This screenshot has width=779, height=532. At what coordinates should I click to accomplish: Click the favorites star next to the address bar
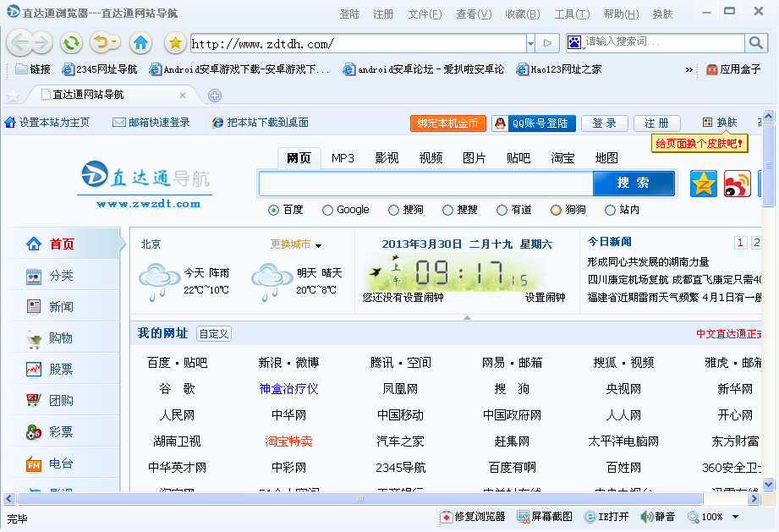175,43
